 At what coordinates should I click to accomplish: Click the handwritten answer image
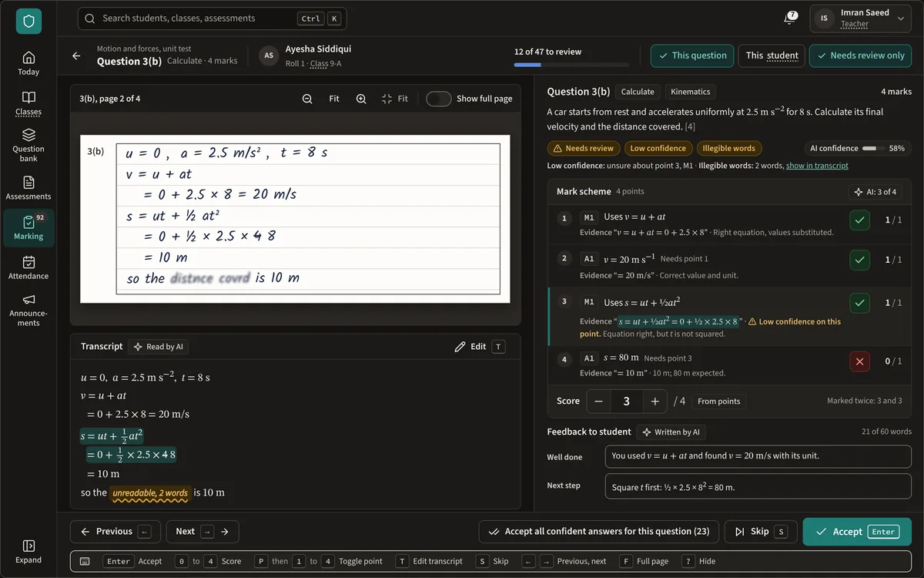(295, 219)
